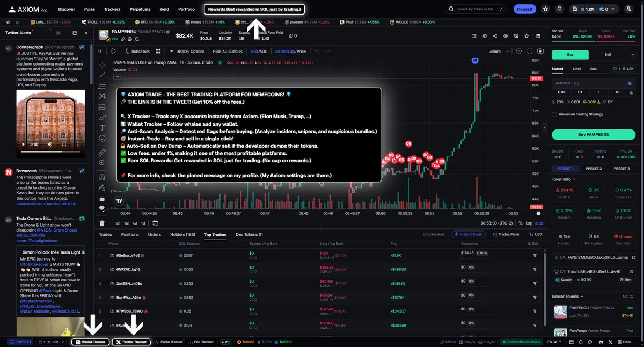Click the eye icon in token header

(x=505, y=36)
